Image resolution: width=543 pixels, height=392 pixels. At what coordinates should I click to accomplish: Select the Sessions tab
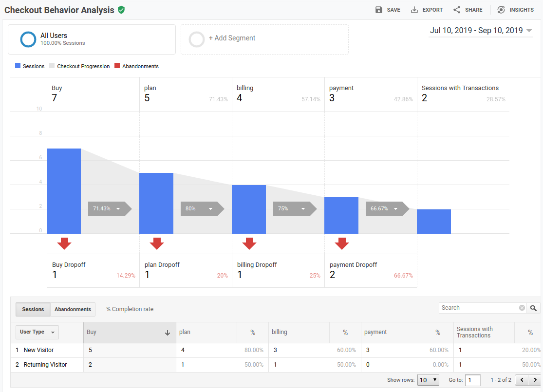pos(33,310)
